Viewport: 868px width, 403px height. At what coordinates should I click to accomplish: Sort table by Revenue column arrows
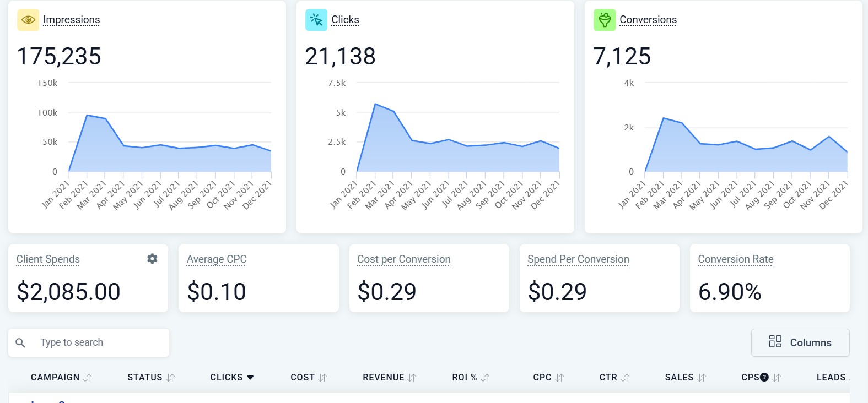pos(412,378)
